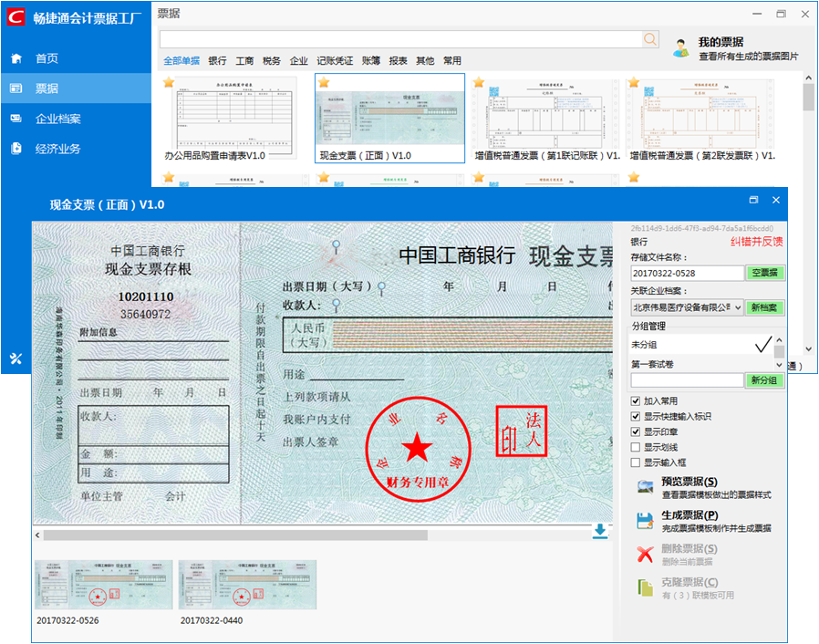Switch to the 工商 tab

tap(244, 60)
